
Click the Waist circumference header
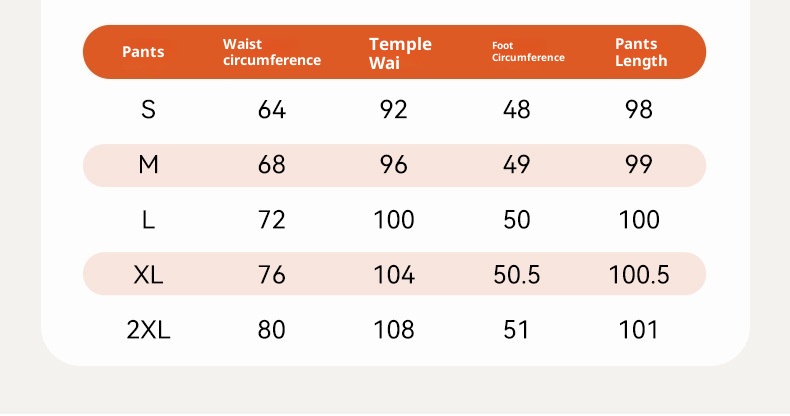272,52
